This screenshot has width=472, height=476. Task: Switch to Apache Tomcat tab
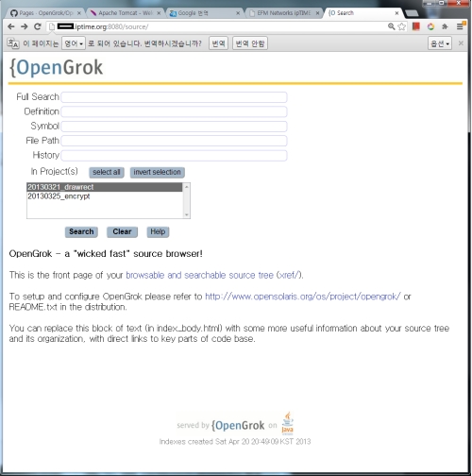pyautogui.click(x=126, y=13)
